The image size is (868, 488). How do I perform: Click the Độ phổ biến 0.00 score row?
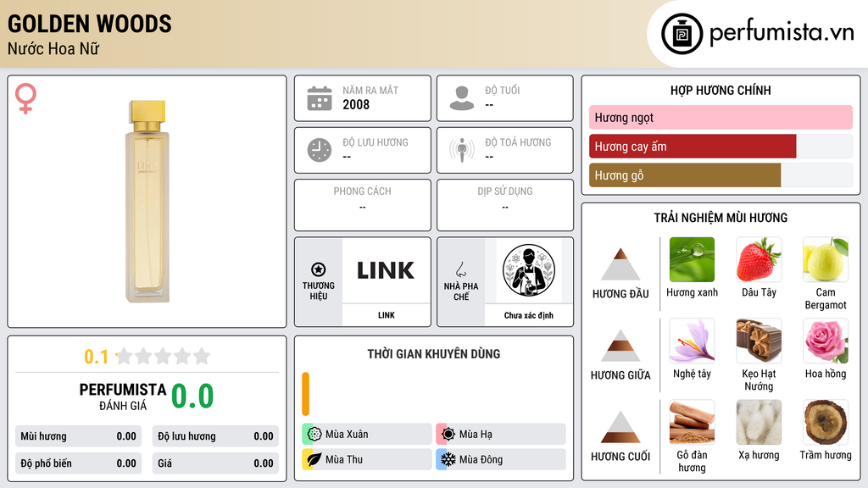78,463
